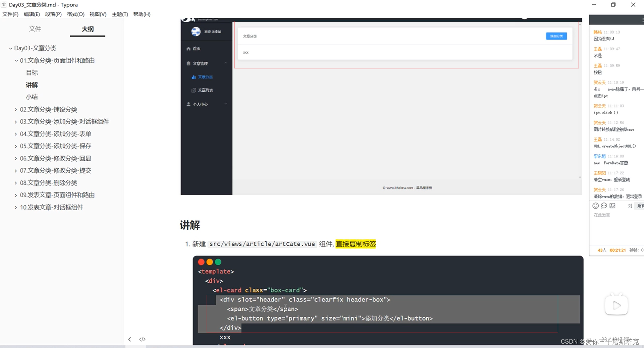Click chat message URL.createObjectURL()
This screenshot has height=348, width=644.
coord(614,146)
